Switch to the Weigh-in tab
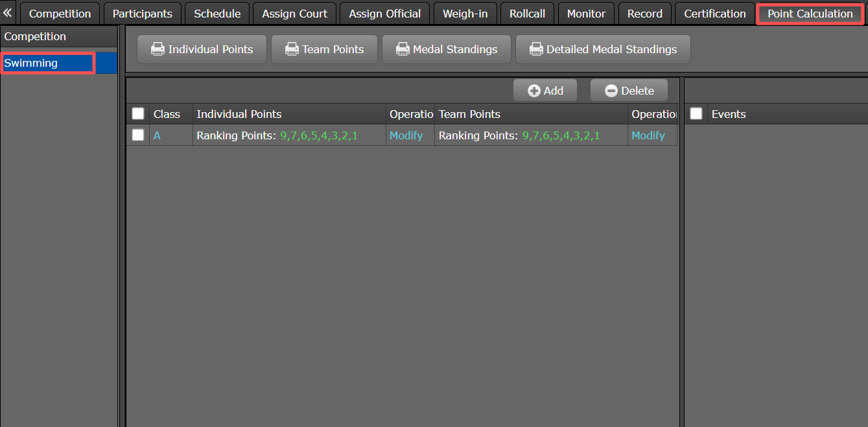The height and width of the screenshot is (427, 868). pyautogui.click(x=465, y=13)
